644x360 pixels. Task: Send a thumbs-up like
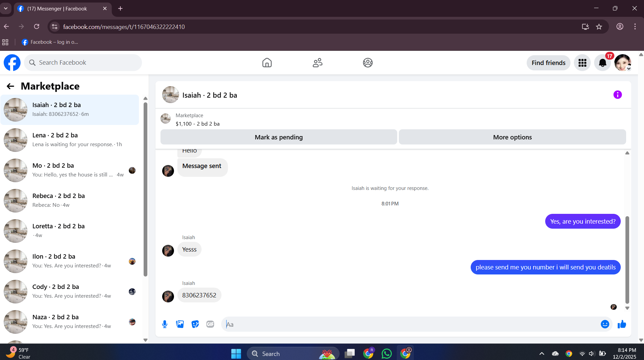(622, 324)
